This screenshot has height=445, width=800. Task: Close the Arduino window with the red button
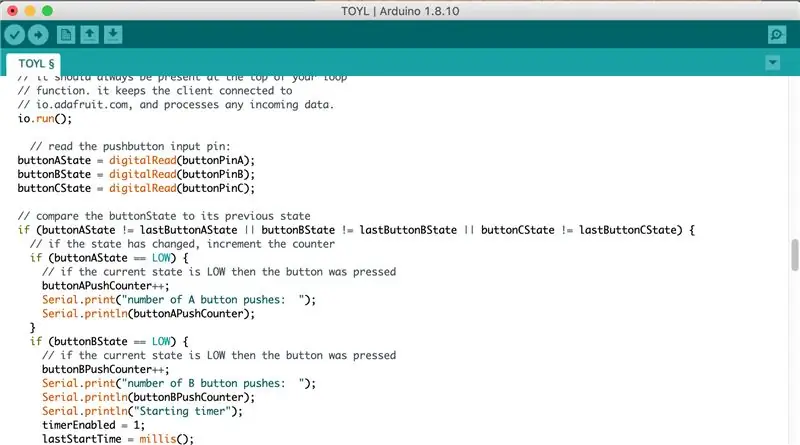point(13,10)
